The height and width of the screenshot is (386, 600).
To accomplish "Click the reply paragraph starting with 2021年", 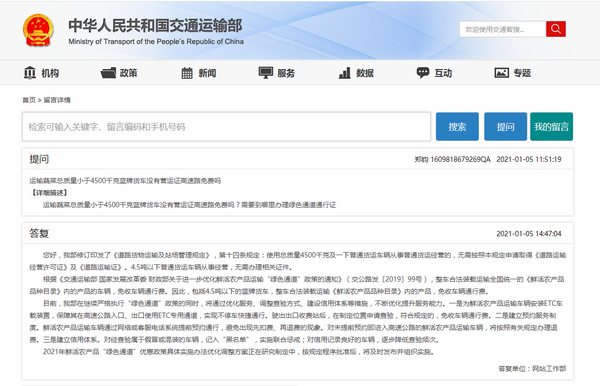I will pos(239,352).
